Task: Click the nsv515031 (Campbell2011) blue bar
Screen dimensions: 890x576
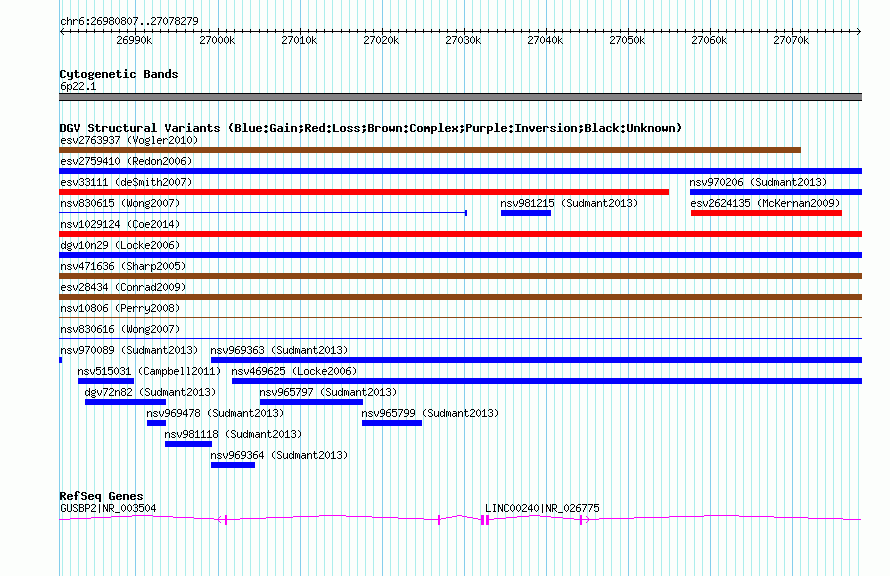Action: (x=106, y=381)
